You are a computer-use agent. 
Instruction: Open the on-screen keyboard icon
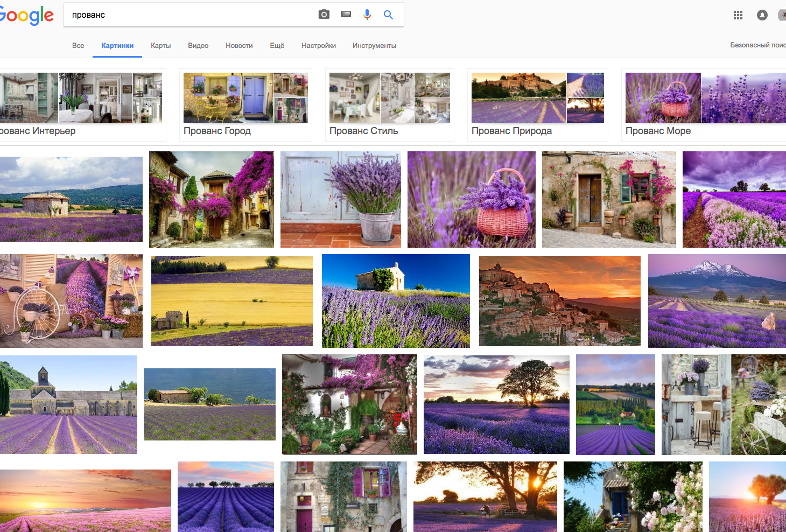tap(346, 15)
